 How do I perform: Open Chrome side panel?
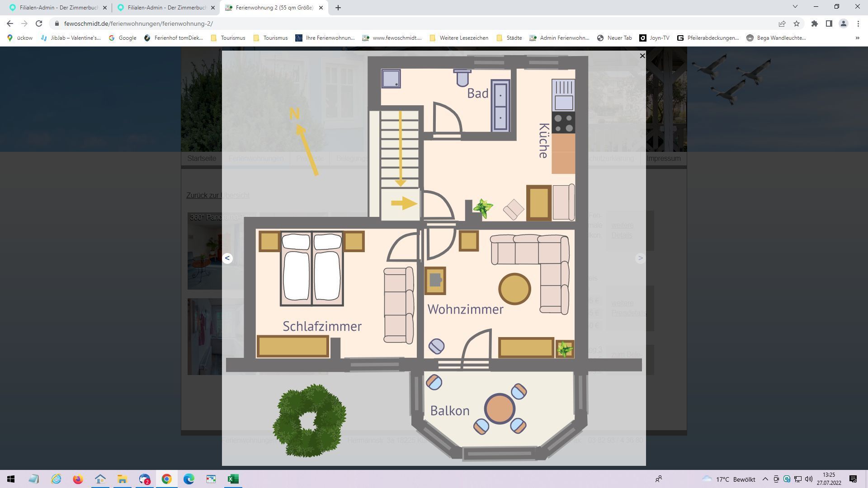click(x=829, y=23)
